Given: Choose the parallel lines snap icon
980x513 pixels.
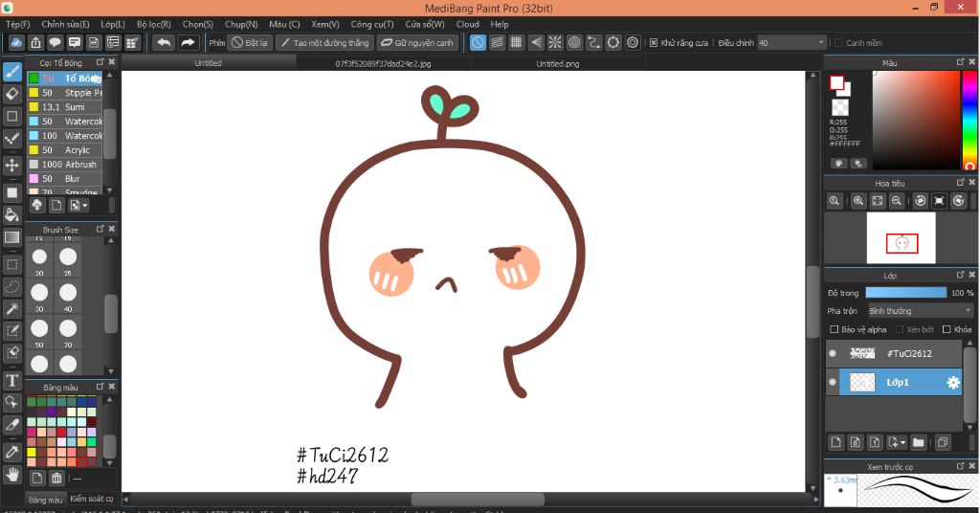Looking at the screenshot, I should (x=497, y=42).
